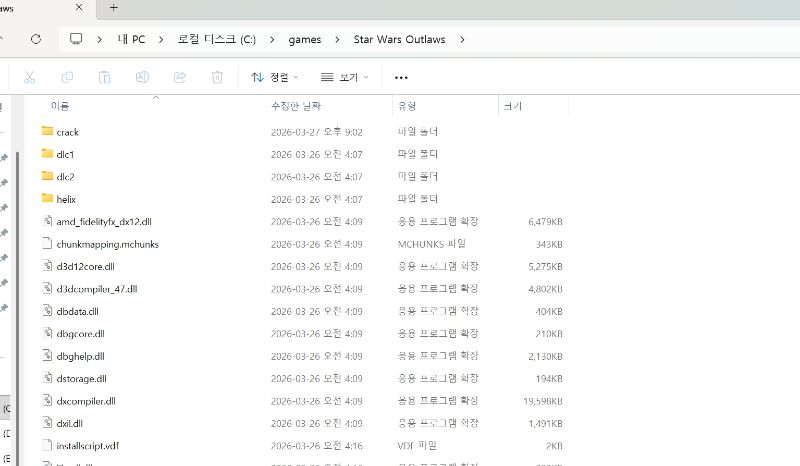
Task: Sort files by the 이름 column header
Action: click(x=60, y=106)
